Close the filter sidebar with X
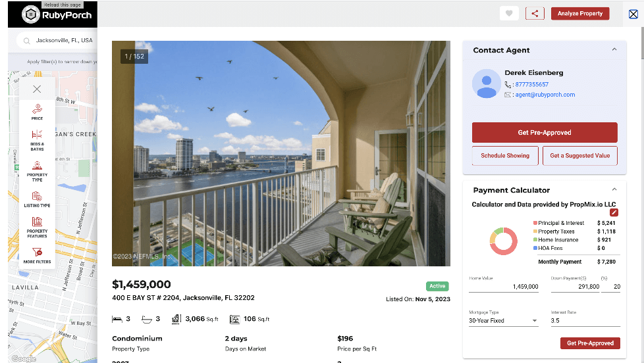644x363 pixels. (37, 89)
